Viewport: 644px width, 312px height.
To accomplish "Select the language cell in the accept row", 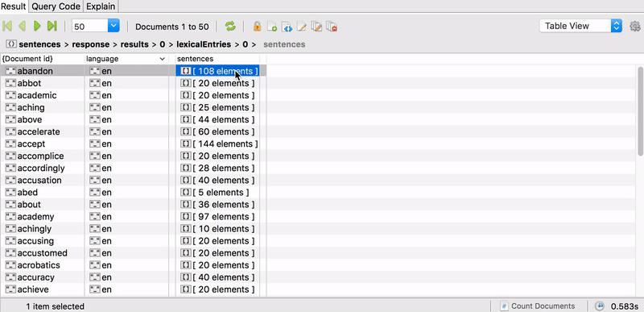I will point(126,144).
